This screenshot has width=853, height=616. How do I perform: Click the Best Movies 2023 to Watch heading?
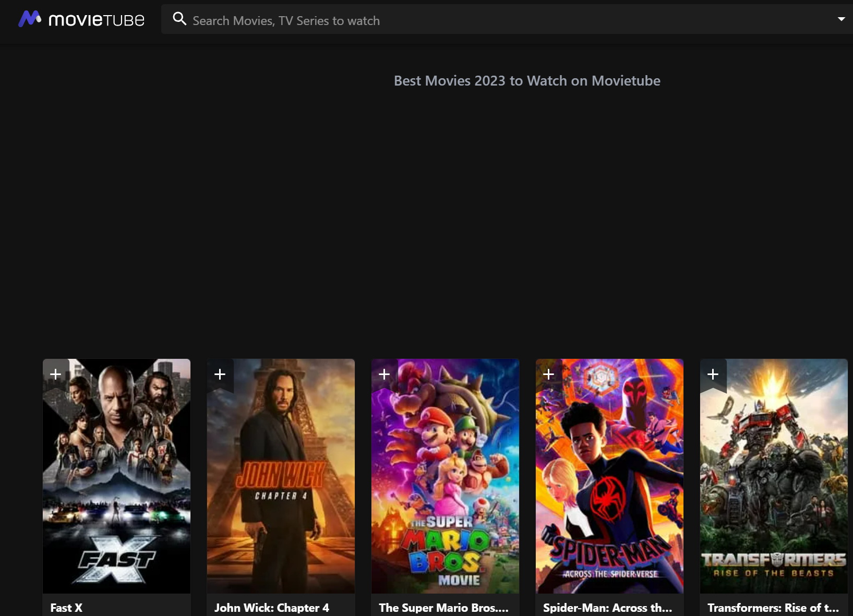527,81
